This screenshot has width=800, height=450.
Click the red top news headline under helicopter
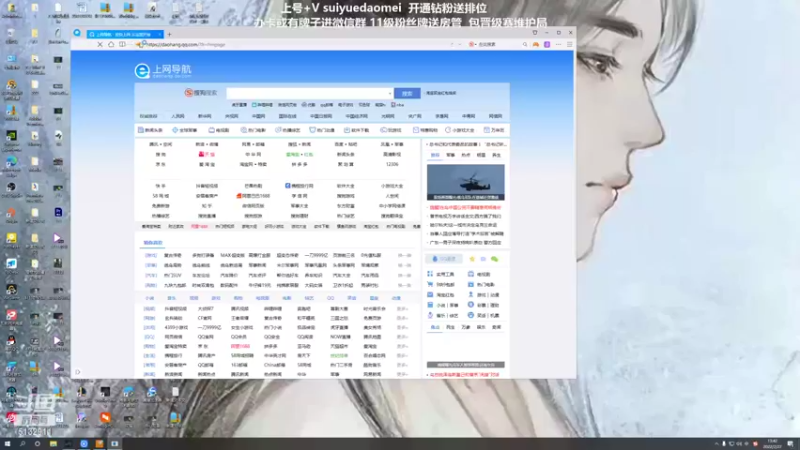(x=465, y=208)
